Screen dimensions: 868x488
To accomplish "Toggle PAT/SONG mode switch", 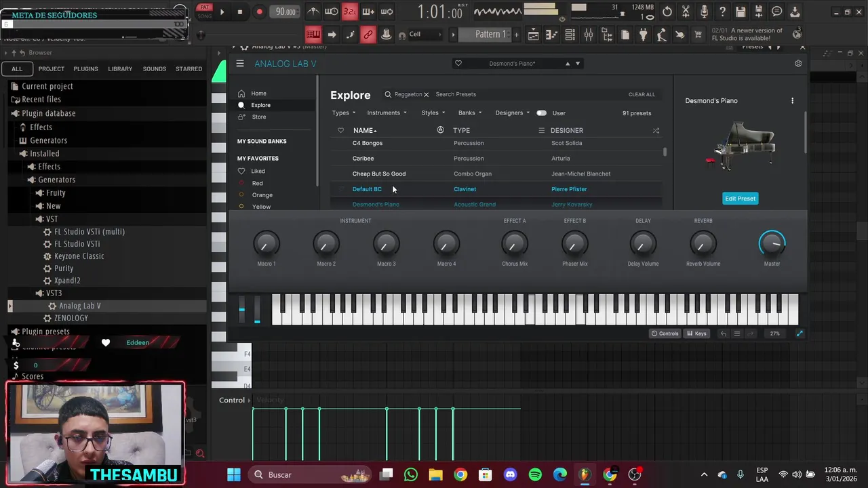I will point(204,12).
